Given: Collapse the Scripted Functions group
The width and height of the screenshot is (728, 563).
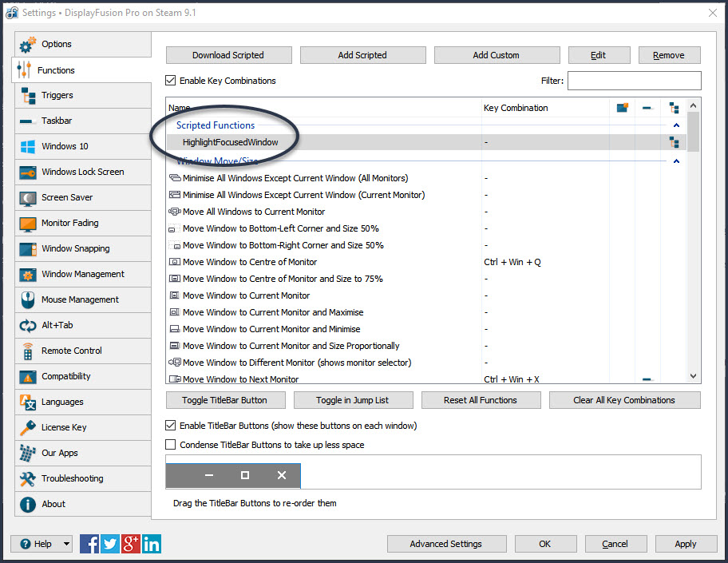Looking at the screenshot, I should [676, 125].
